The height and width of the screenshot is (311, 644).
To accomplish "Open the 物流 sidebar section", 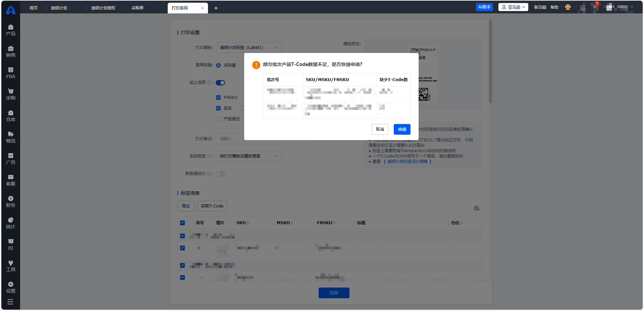I will [x=11, y=137].
